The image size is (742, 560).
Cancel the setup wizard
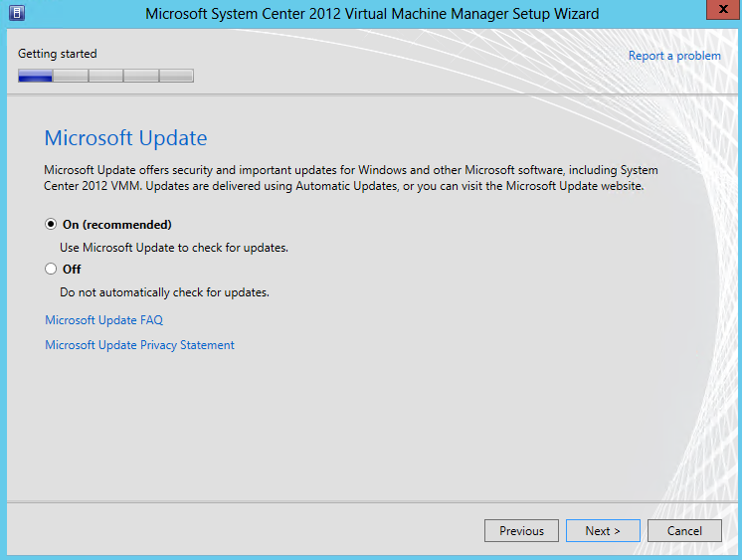[x=684, y=530]
